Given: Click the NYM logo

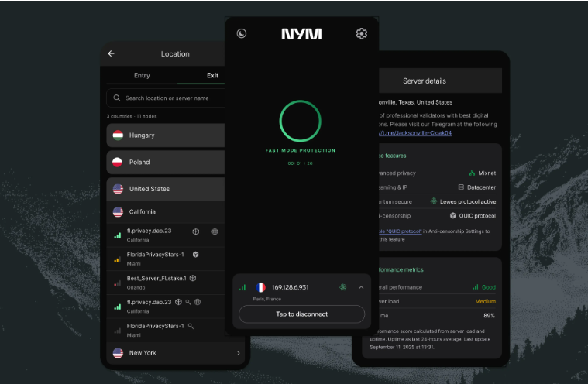Looking at the screenshot, I should click(x=301, y=34).
